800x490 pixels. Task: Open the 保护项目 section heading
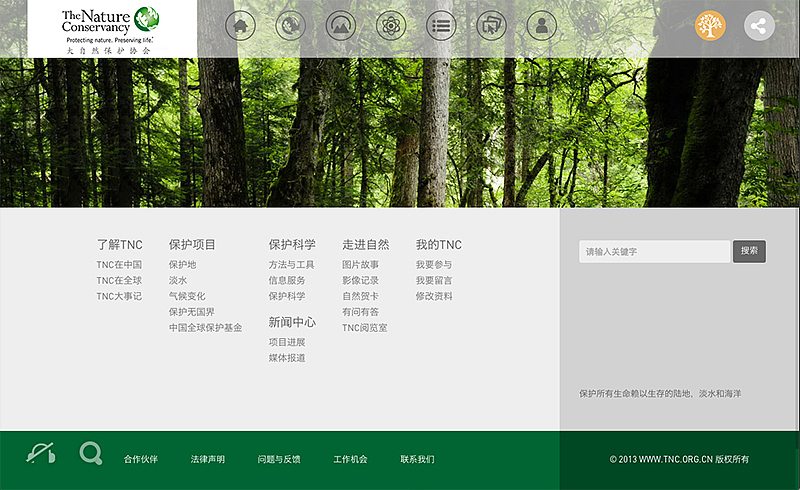pos(192,245)
